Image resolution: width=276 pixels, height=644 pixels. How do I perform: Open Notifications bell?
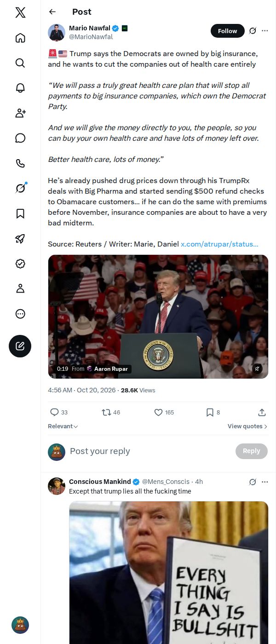[x=20, y=88]
